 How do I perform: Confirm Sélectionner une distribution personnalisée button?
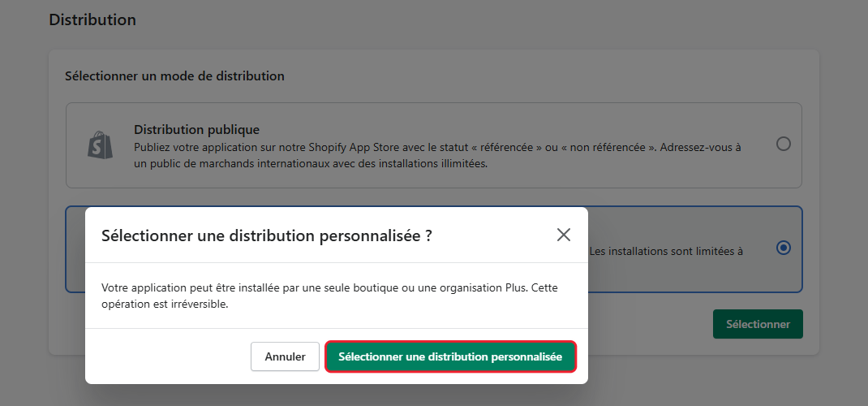[x=450, y=356]
